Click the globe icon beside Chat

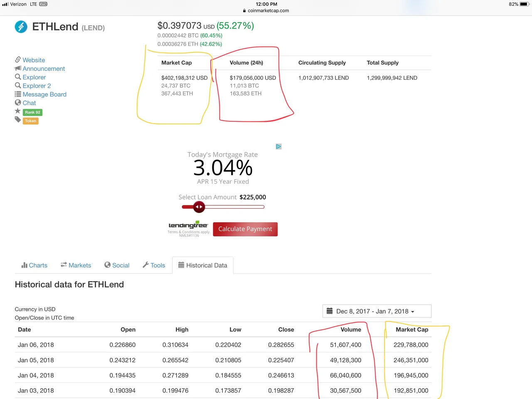pos(18,103)
